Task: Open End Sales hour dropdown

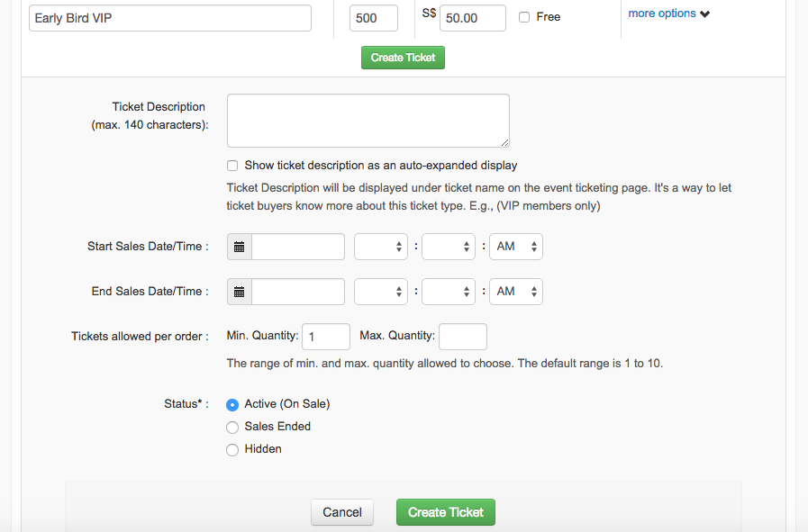Action: pos(381,292)
